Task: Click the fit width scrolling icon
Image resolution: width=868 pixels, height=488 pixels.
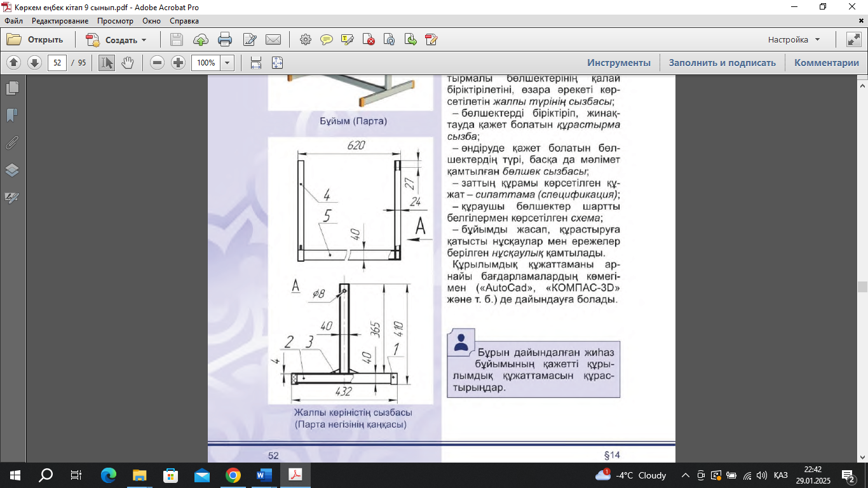Action: point(256,63)
